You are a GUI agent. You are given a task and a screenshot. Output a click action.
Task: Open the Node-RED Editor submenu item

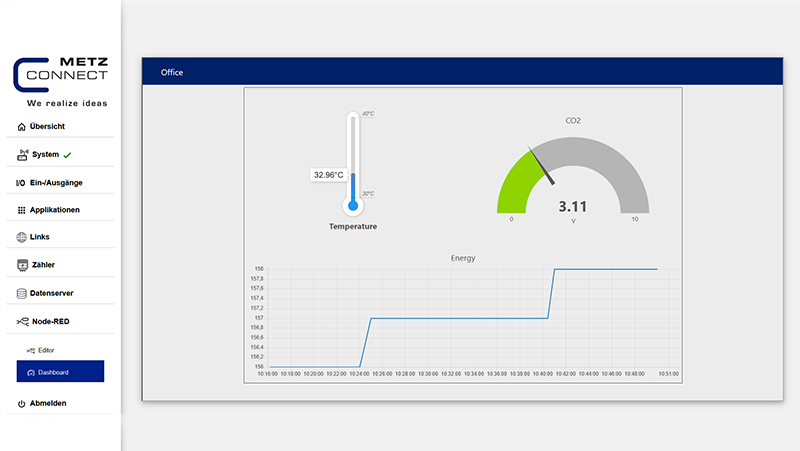(x=46, y=350)
